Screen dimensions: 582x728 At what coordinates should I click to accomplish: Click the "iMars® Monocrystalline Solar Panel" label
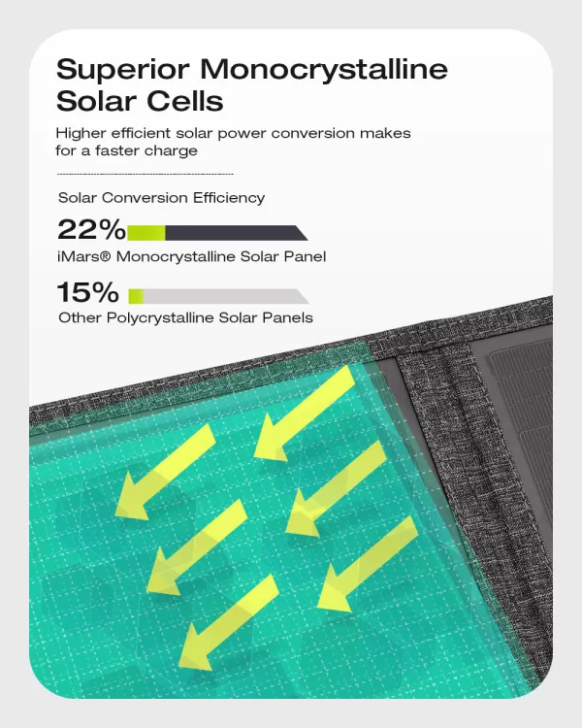[x=192, y=257]
